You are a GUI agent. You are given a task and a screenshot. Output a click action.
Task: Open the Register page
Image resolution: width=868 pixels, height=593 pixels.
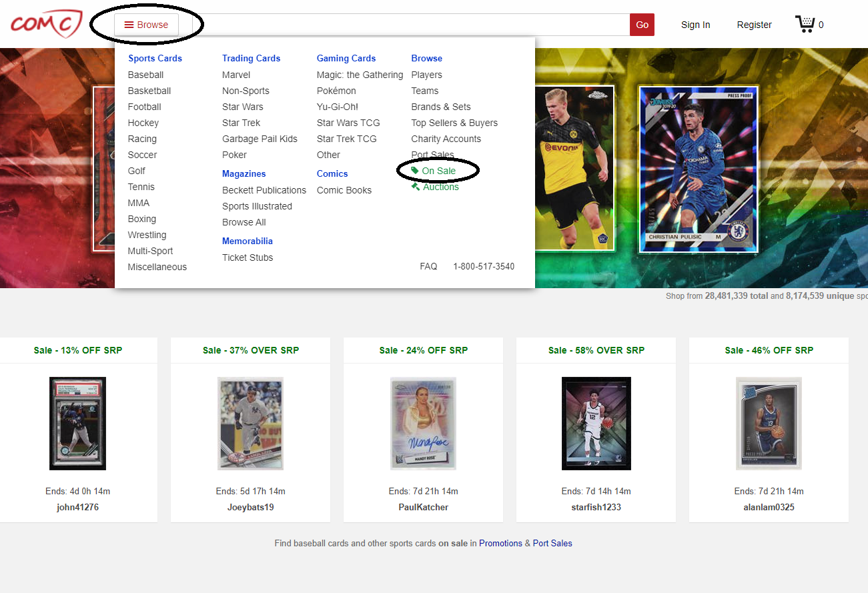(754, 25)
